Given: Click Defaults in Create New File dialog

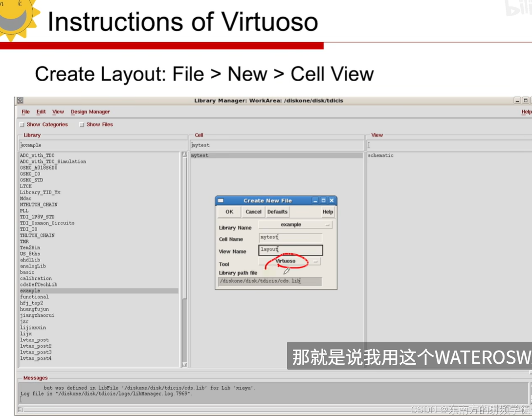Looking at the screenshot, I should [277, 212].
